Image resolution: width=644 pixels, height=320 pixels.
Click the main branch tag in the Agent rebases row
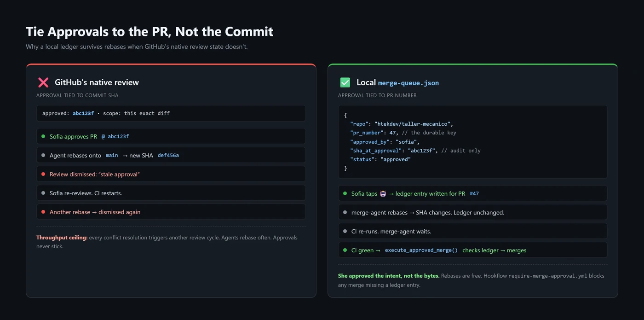[112, 155]
